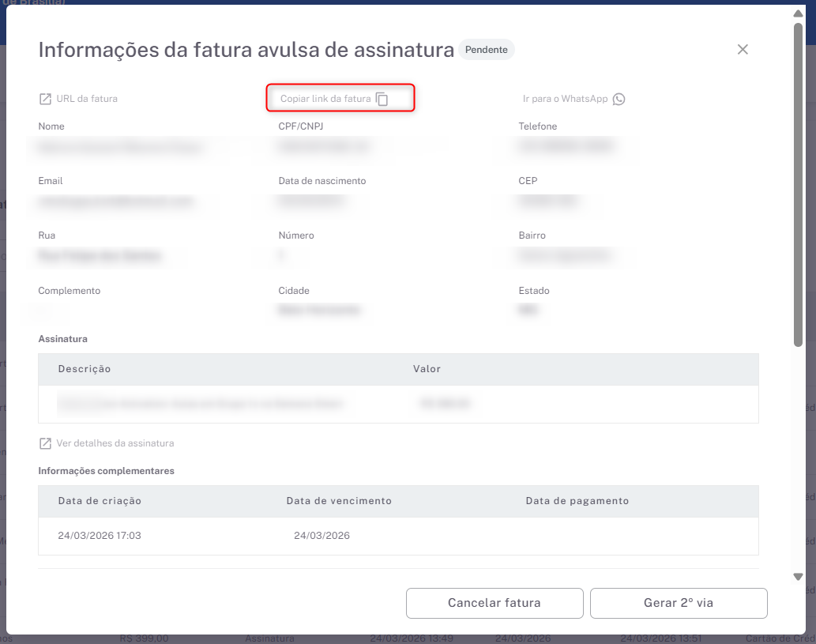Click the Data de pagamento column header
Viewport: 816px width, 644px height.
pyautogui.click(x=577, y=501)
